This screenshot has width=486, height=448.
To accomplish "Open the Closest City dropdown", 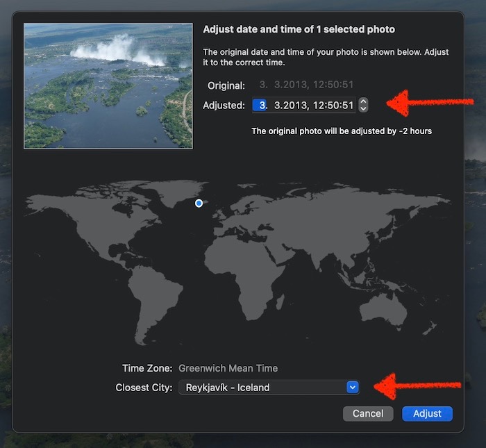I will pyautogui.click(x=353, y=388).
